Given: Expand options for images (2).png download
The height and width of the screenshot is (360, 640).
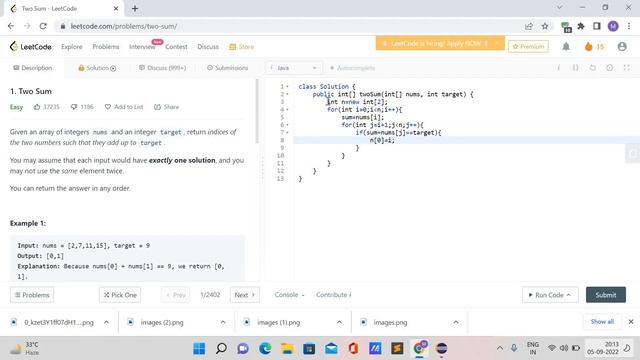Looking at the screenshot, I should pyautogui.click(x=223, y=322).
